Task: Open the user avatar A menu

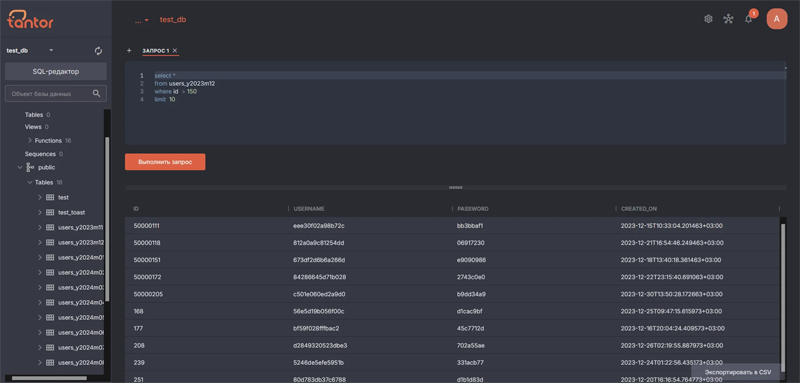Action: [777, 19]
